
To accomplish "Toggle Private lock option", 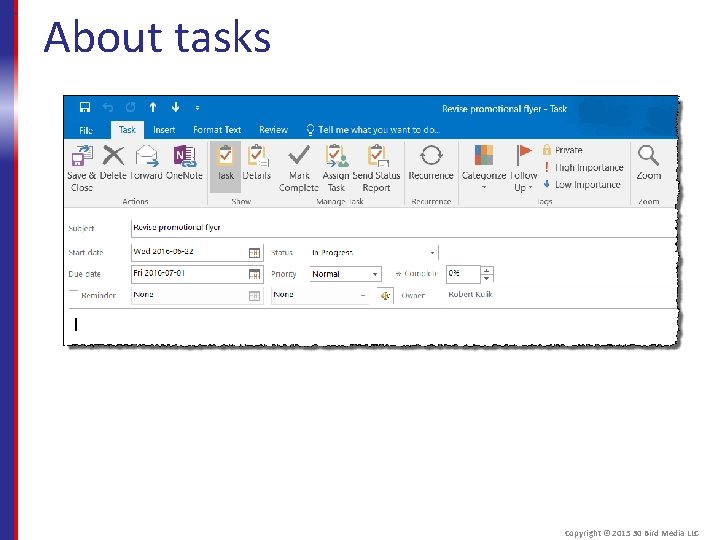I will [x=562, y=150].
